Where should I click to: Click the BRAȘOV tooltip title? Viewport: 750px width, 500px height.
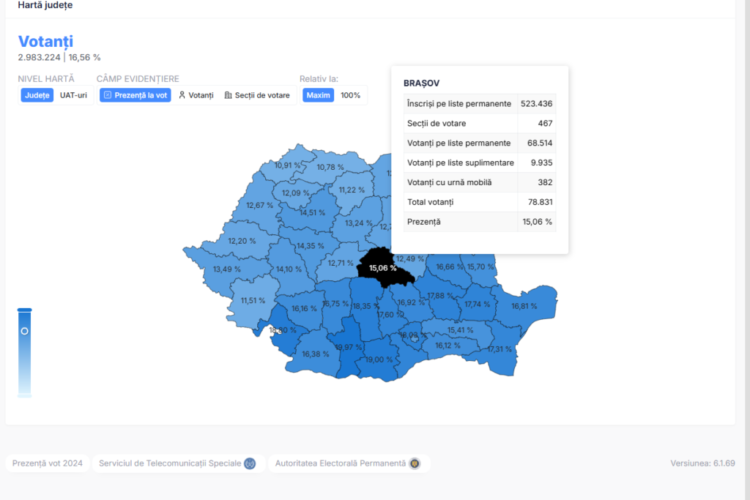(421, 83)
